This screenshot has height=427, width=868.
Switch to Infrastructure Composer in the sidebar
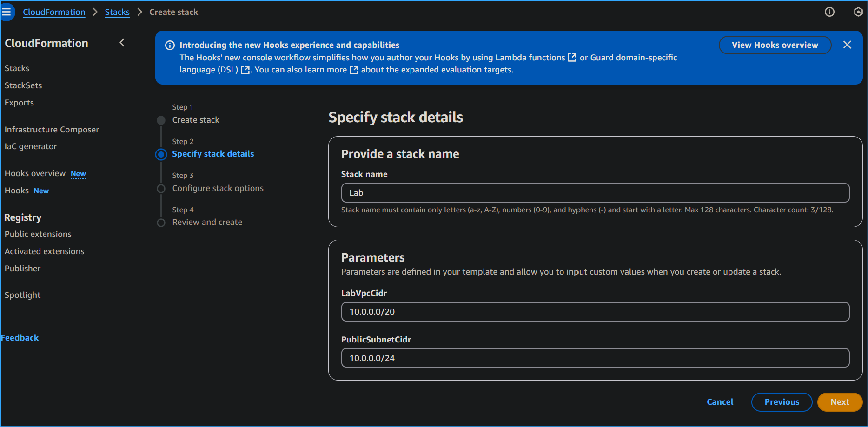51,129
